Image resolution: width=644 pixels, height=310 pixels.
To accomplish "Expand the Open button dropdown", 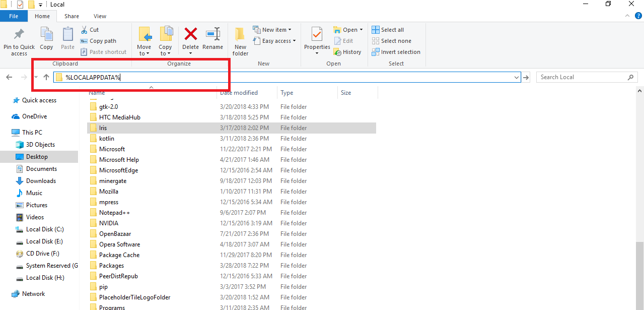I will (361, 30).
